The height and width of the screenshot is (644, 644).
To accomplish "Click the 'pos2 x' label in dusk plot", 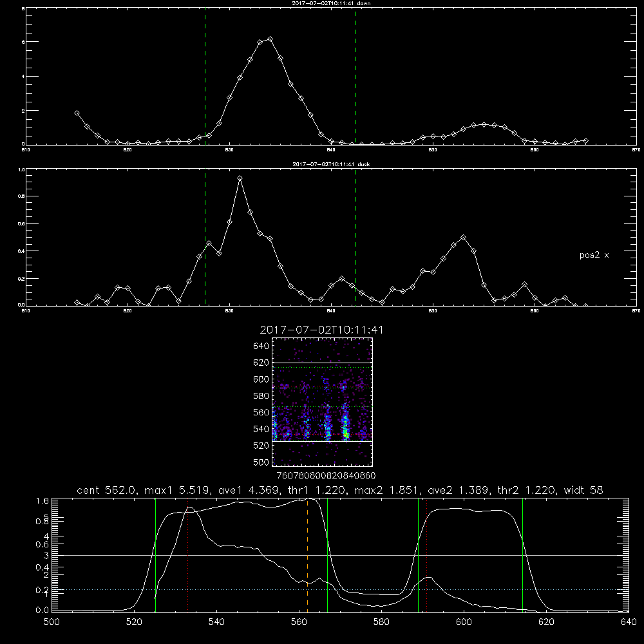I will pyautogui.click(x=594, y=255).
